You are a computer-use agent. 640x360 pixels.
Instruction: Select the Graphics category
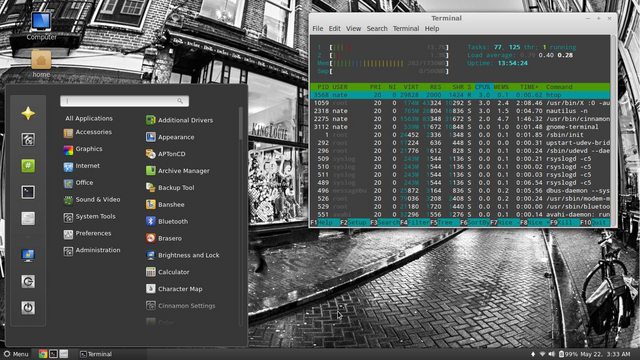click(83, 149)
